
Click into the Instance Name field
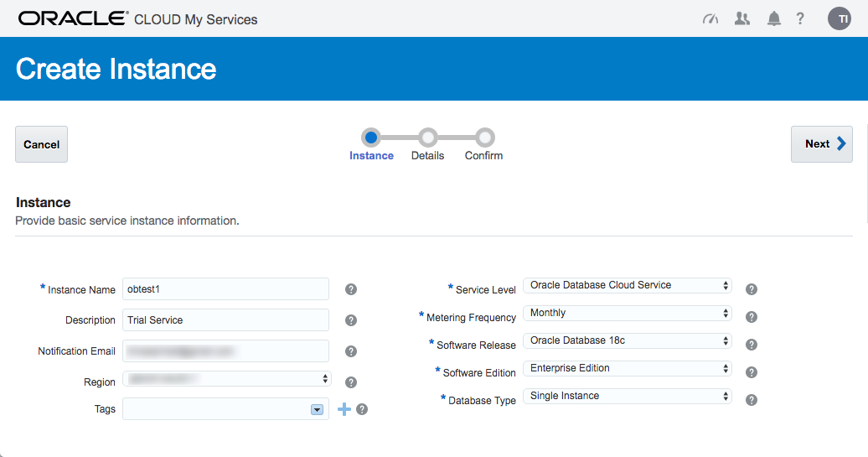[226, 289]
